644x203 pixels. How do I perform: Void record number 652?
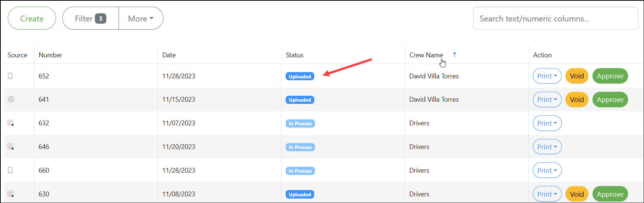[577, 76]
